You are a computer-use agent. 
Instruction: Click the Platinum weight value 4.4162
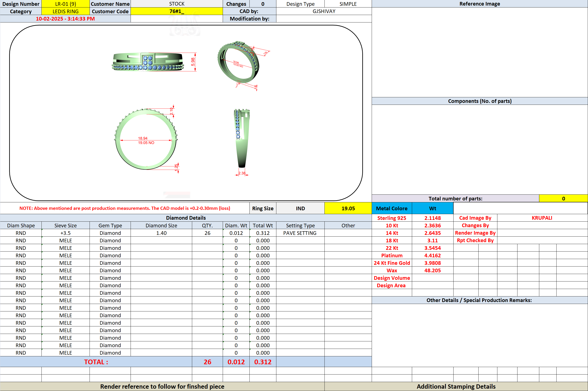click(x=433, y=255)
